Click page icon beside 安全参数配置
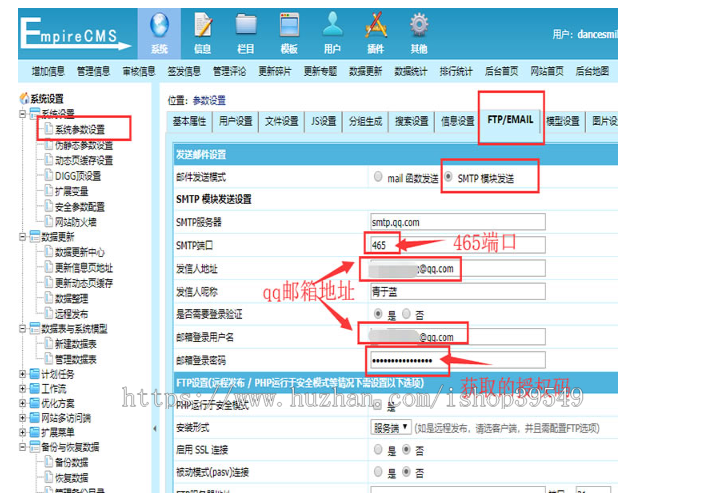This screenshot has height=497, width=706. [x=49, y=206]
